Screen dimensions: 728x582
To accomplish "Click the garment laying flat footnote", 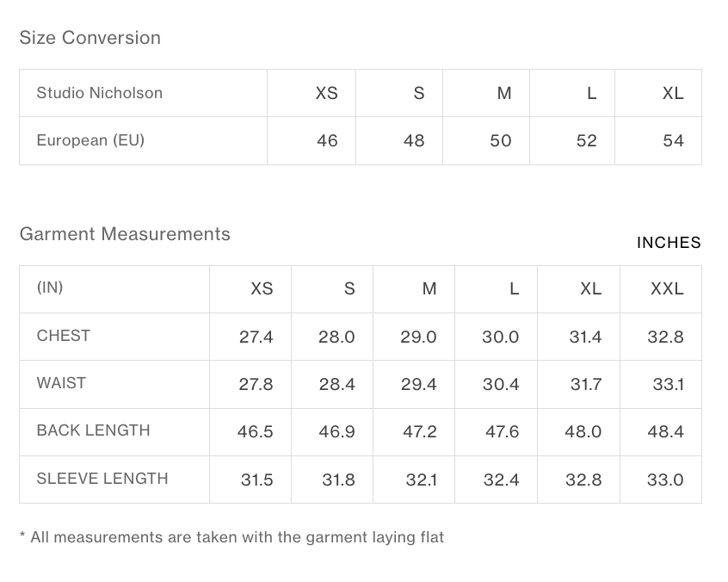I will coord(232,537).
